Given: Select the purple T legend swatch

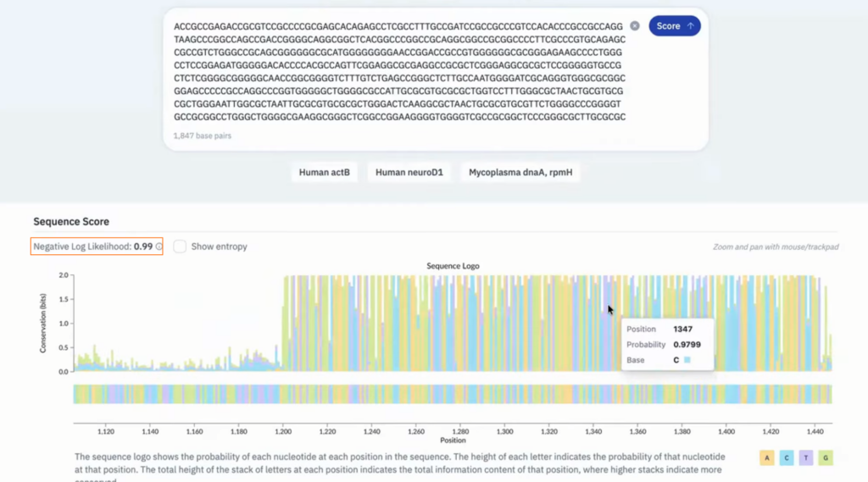Looking at the screenshot, I should click(805, 458).
